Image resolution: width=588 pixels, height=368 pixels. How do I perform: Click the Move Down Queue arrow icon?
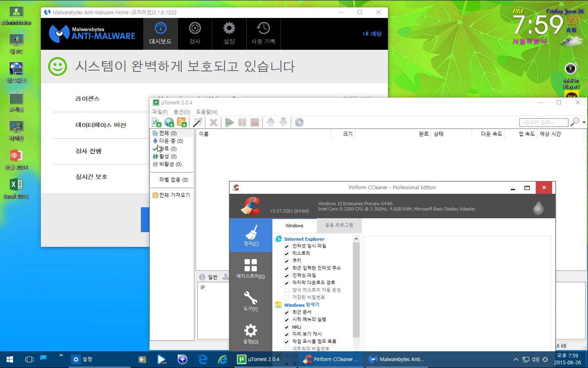click(283, 122)
